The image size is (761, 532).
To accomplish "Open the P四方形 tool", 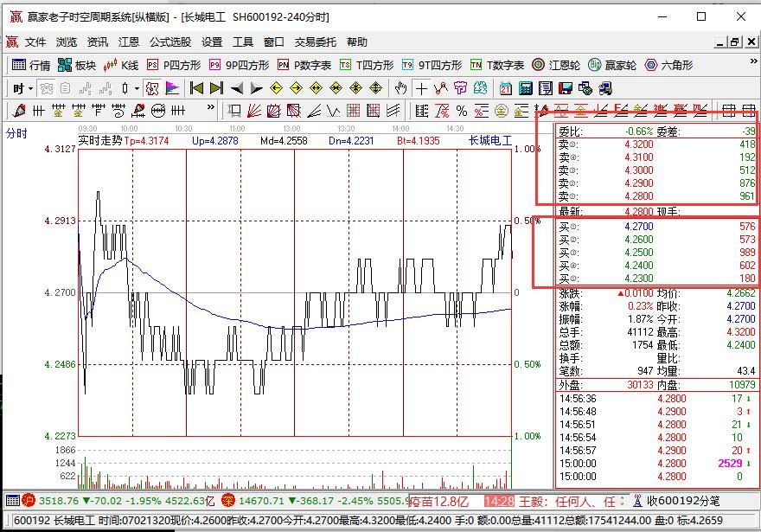I will point(174,65).
